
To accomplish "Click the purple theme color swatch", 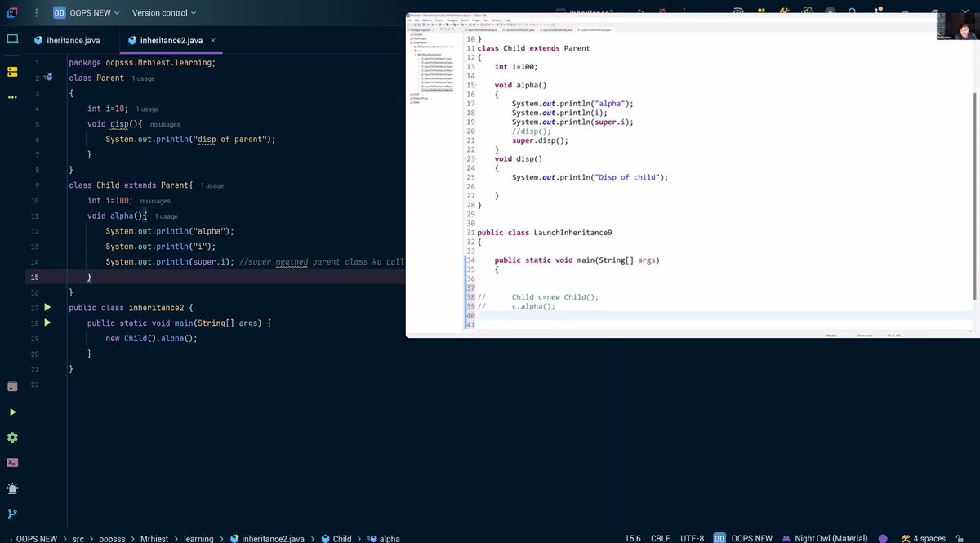I will pyautogui.click(x=884, y=538).
